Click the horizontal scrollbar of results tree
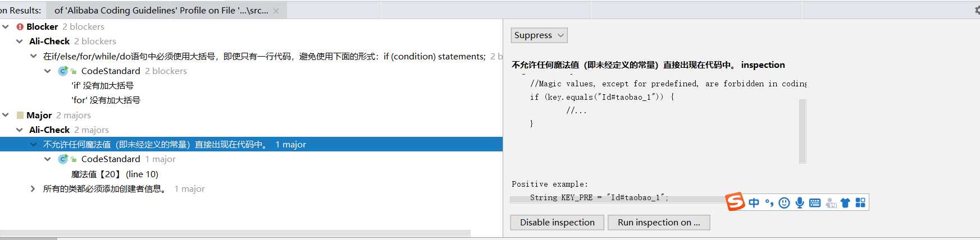The height and width of the screenshot is (240, 980). [235, 233]
